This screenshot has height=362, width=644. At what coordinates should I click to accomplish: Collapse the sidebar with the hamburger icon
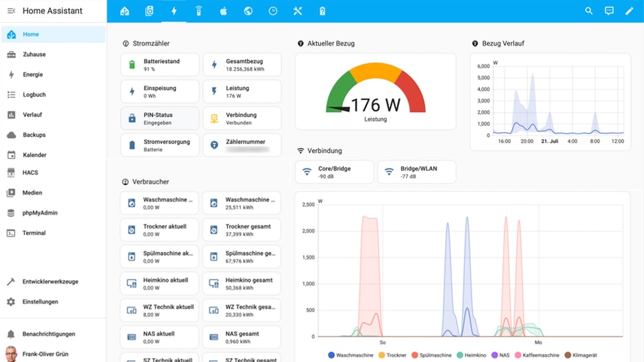pyautogui.click(x=11, y=11)
